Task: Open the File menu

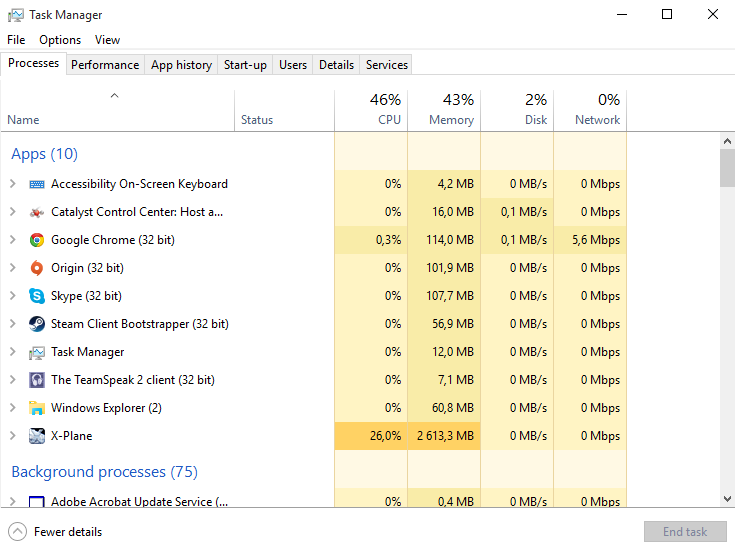Action: tap(16, 40)
